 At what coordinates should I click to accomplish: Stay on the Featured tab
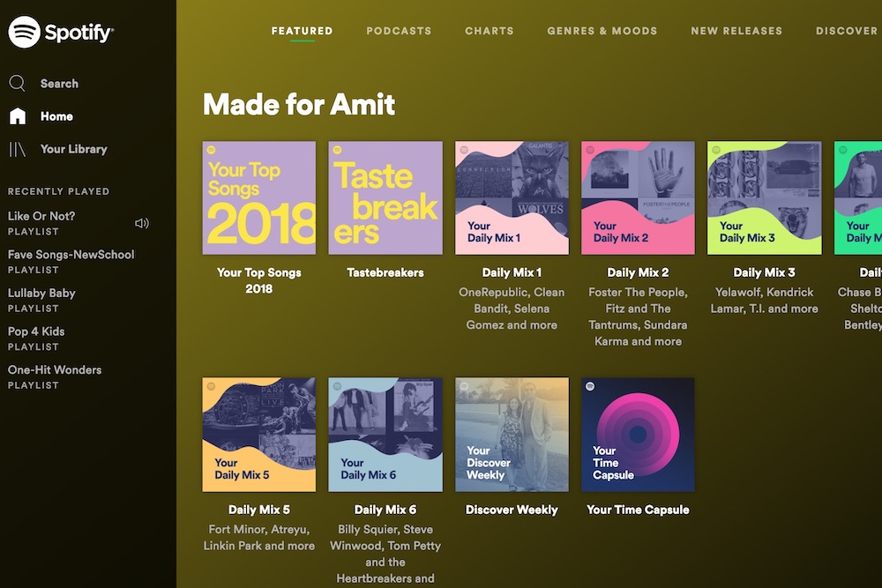303,31
